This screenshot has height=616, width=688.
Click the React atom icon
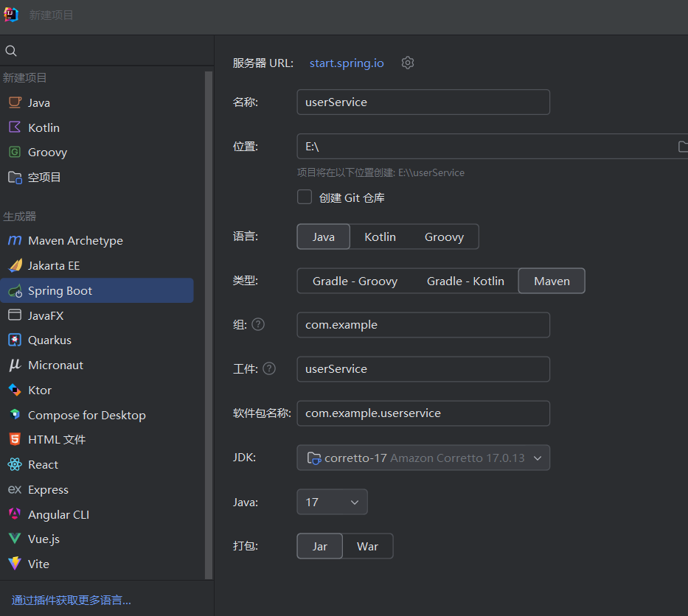pyautogui.click(x=15, y=464)
